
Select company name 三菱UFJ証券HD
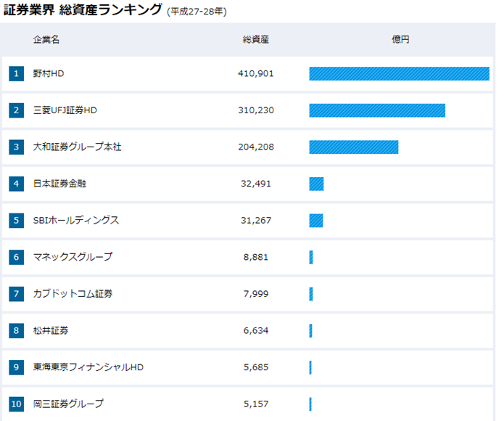point(65,110)
